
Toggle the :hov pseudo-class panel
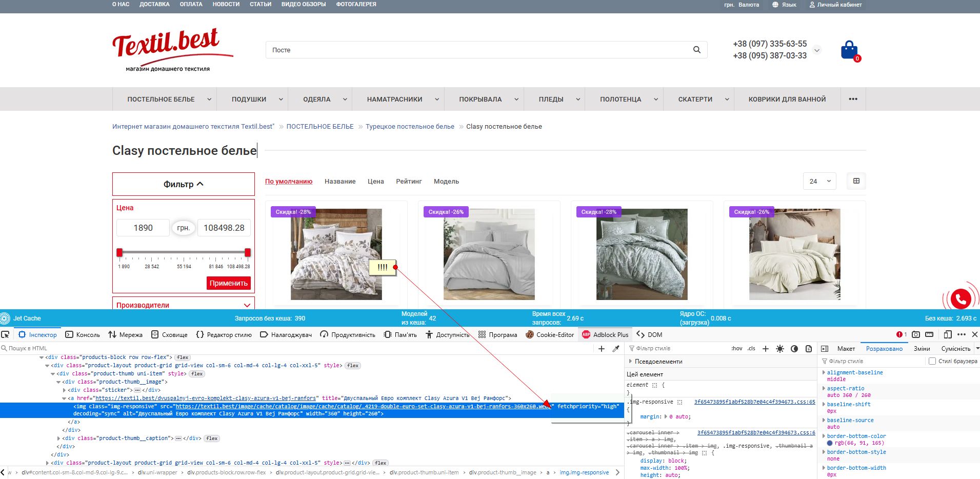pos(736,349)
